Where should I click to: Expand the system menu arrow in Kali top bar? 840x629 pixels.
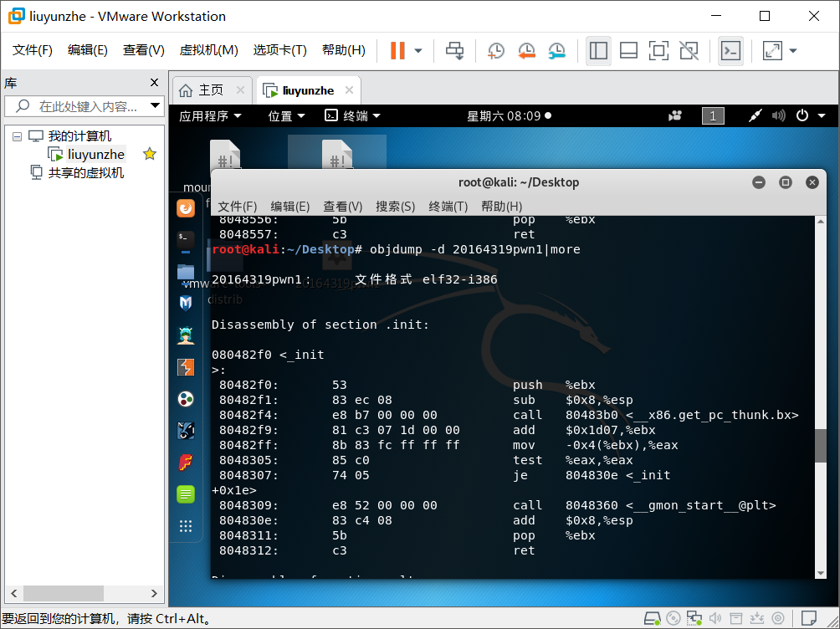(x=822, y=115)
